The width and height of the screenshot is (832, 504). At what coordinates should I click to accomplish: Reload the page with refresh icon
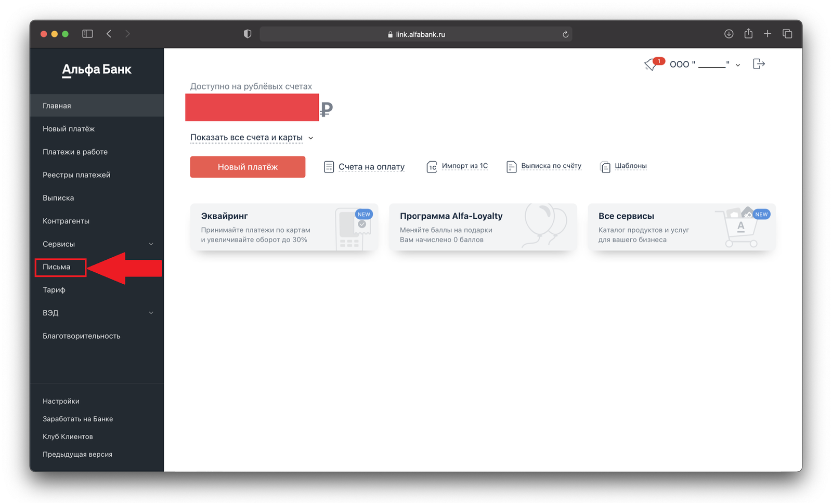click(x=565, y=34)
